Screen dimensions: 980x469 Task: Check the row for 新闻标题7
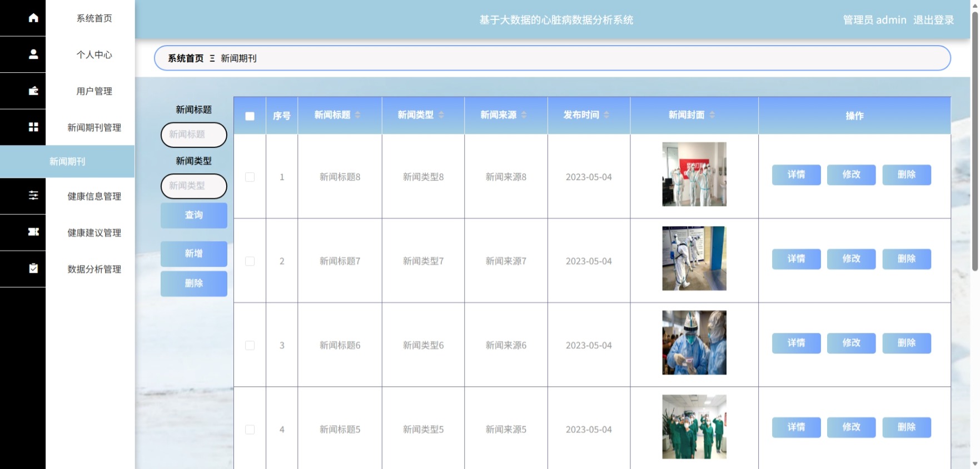point(250,261)
